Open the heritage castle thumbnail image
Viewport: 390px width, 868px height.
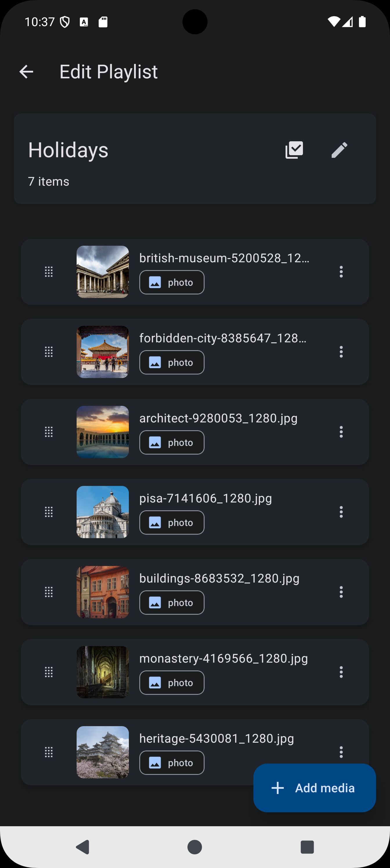click(102, 752)
